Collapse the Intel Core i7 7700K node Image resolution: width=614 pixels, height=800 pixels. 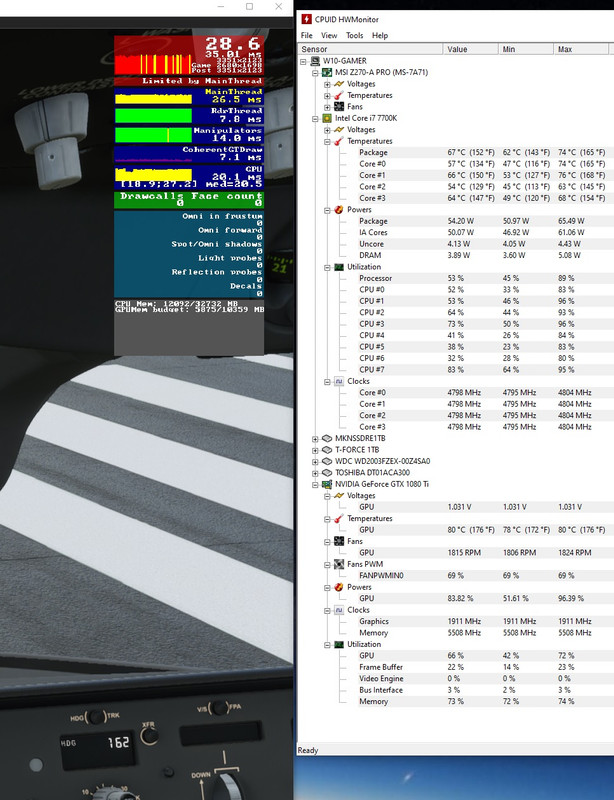coord(315,118)
